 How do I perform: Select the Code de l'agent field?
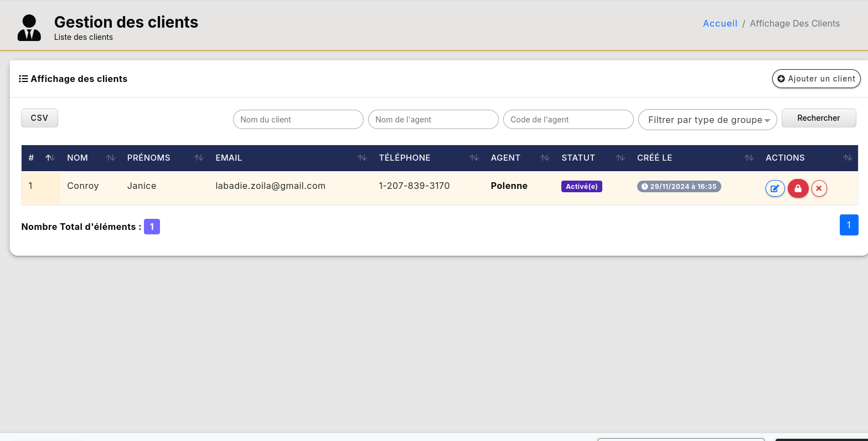(x=568, y=120)
